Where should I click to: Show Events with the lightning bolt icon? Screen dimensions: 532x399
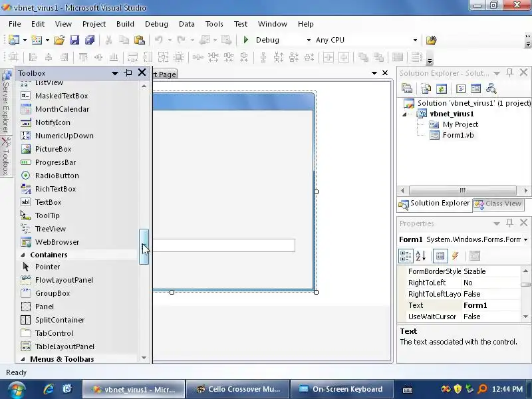click(x=456, y=256)
